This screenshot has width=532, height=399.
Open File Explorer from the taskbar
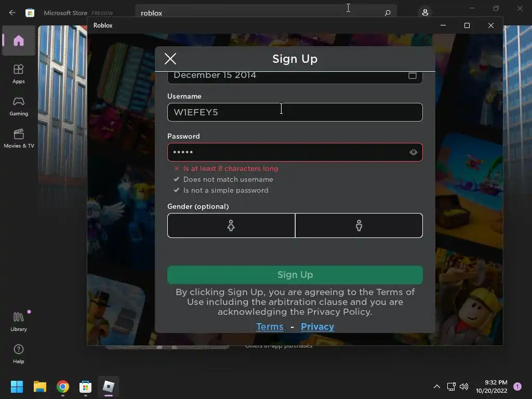coord(39,387)
